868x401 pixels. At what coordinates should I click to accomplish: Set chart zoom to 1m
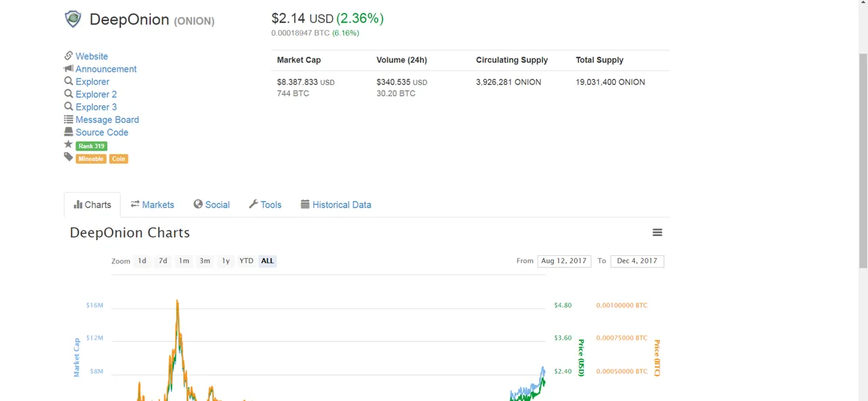point(184,261)
